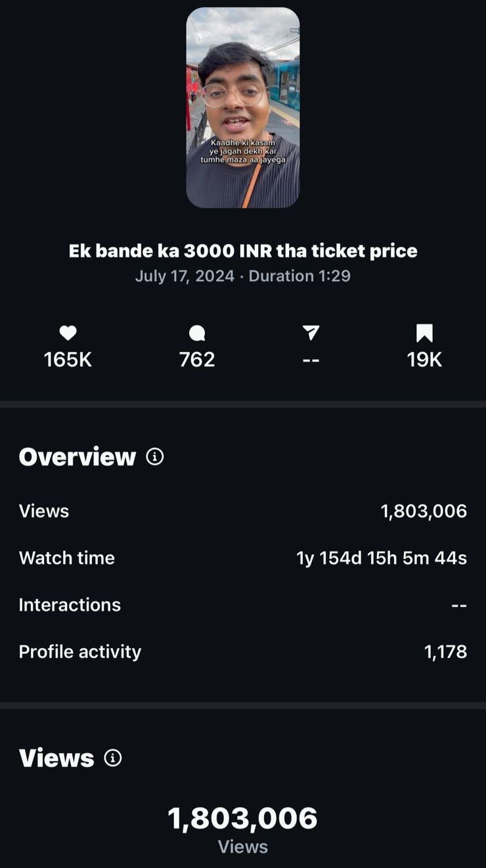
Task: Tap the shares paper-plane icon
Action: click(x=311, y=333)
